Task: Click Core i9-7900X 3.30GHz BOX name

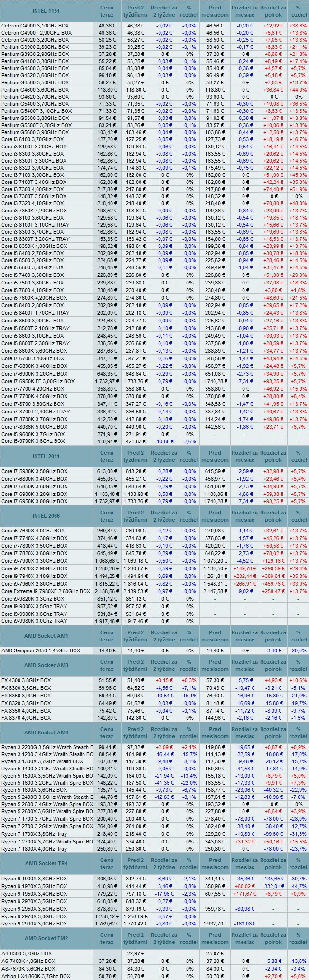Action: 35,561
